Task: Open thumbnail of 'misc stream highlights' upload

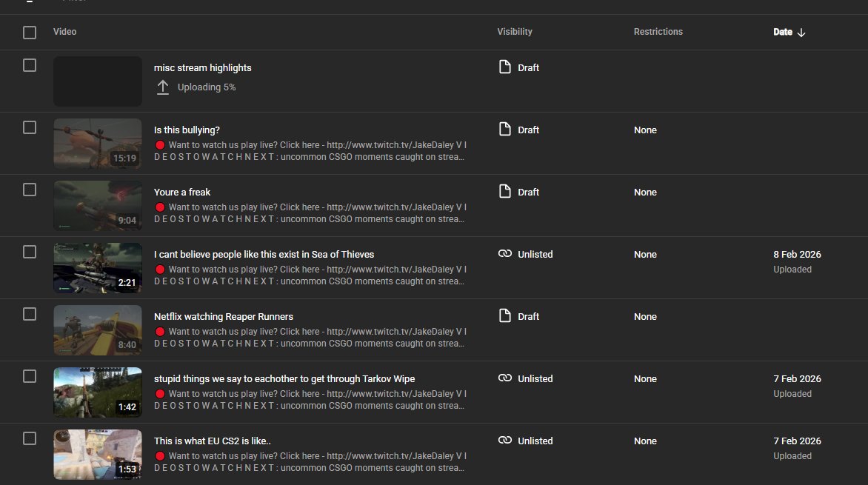Action: (98, 81)
